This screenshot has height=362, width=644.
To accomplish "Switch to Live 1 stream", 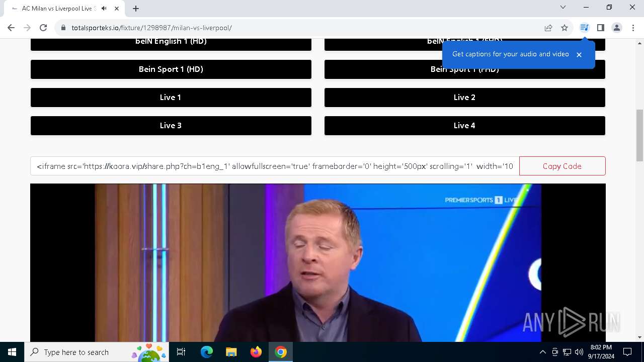I will 171,98.
